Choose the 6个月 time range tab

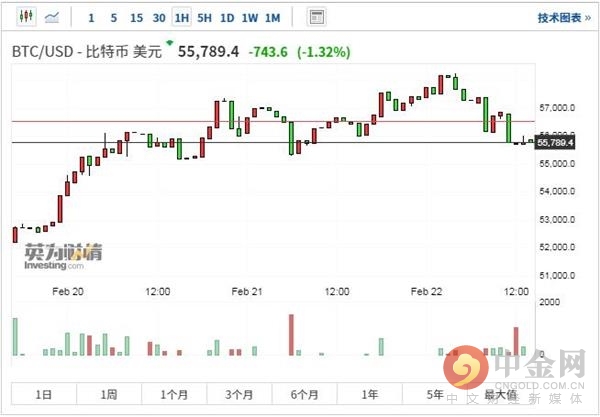[305, 394]
